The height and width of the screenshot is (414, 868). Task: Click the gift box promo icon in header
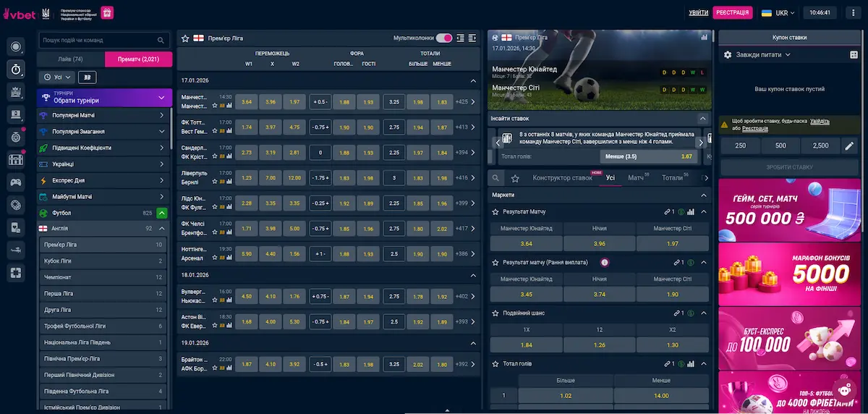coord(106,13)
